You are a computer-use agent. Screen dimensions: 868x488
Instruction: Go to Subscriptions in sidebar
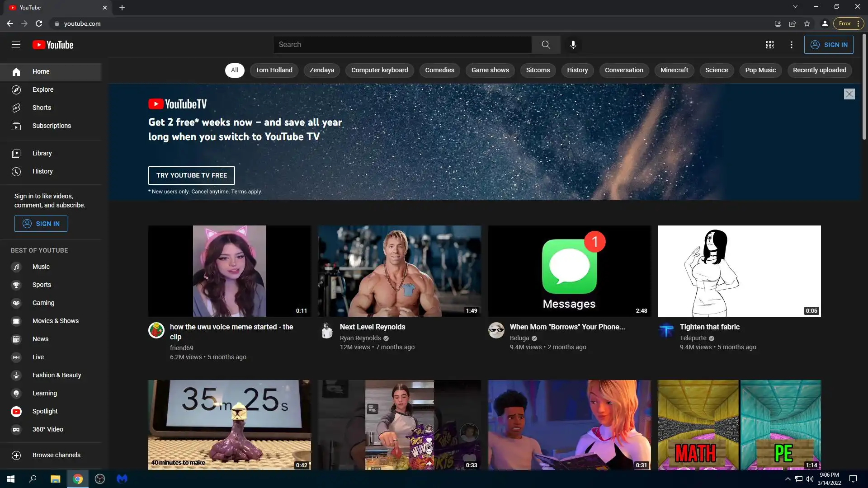[x=52, y=126]
